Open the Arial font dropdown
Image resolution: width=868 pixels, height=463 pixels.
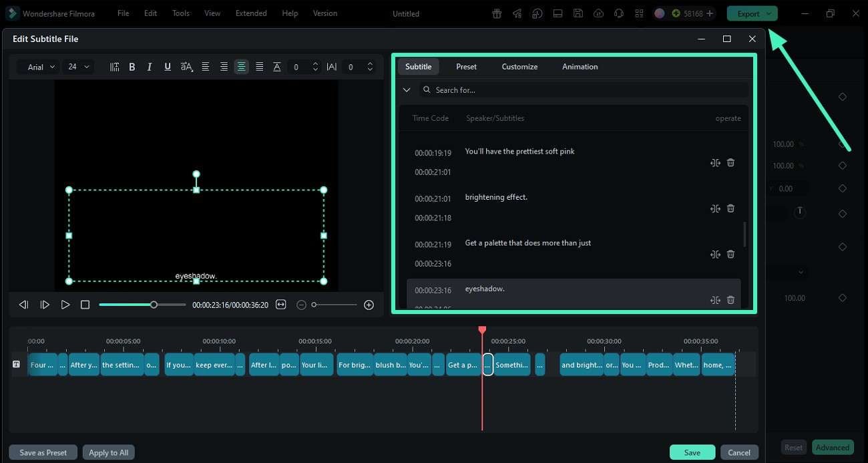38,67
